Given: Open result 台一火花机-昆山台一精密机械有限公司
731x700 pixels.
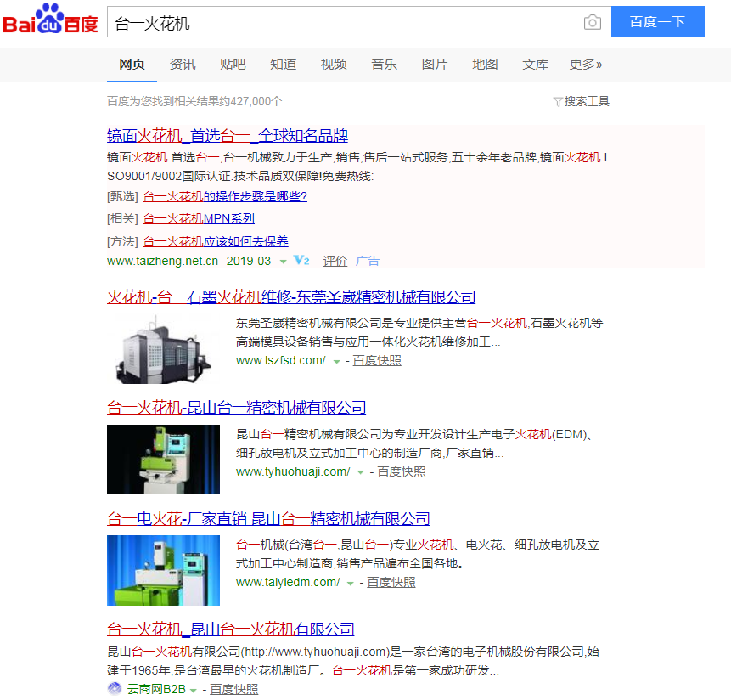Looking at the screenshot, I should click(236, 408).
